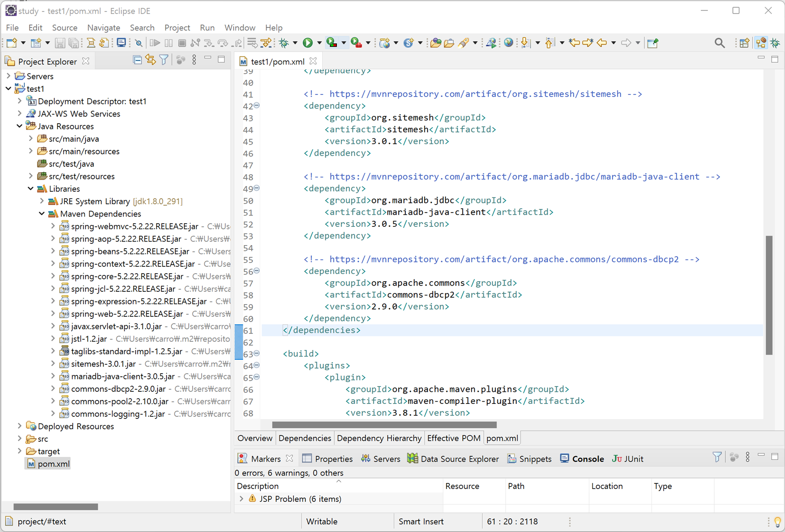Image resolution: width=785 pixels, height=532 pixels.
Task: Select pom.xml in Project Explorer
Action: [49, 464]
